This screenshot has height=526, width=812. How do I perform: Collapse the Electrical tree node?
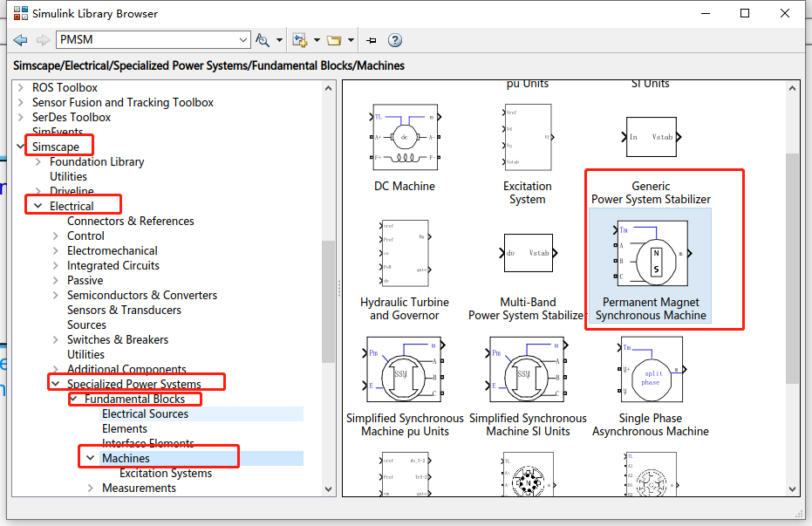point(38,206)
